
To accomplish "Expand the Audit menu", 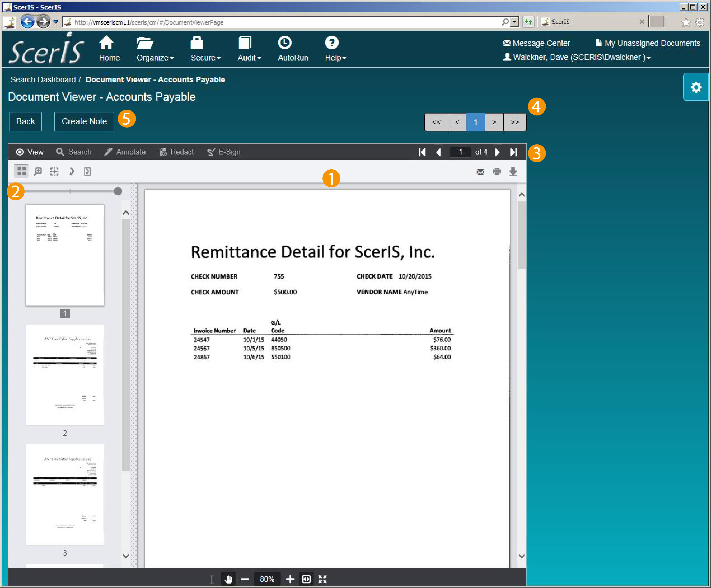I will click(249, 49).
